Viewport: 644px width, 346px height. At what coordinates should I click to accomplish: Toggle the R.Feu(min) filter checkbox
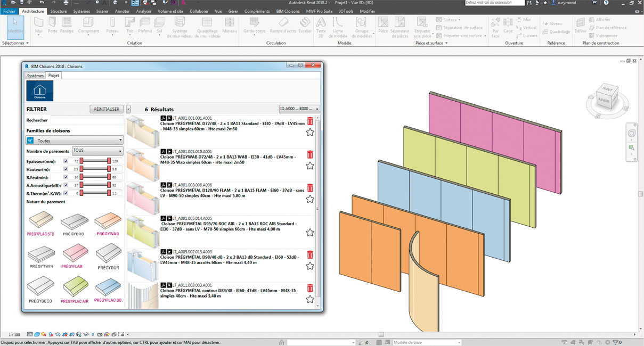pos(66,177)
